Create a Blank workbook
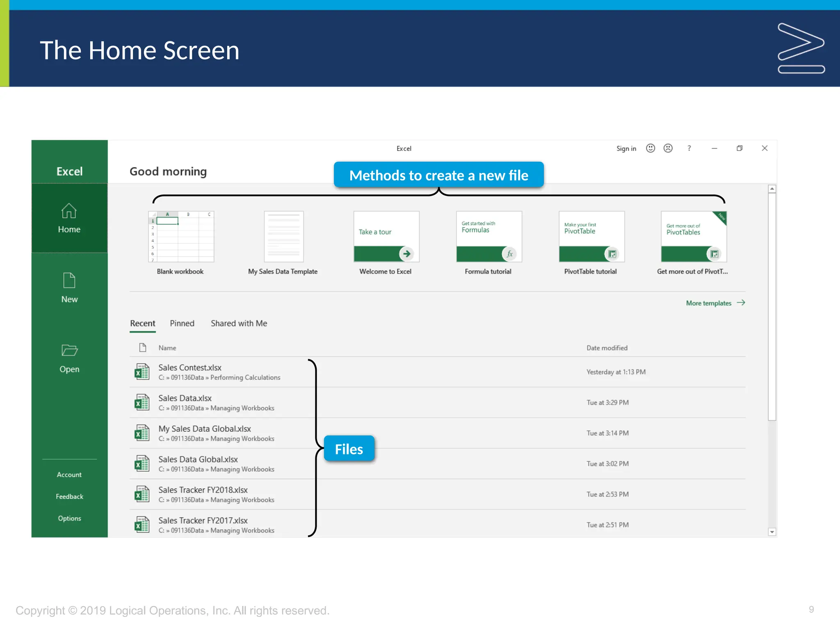Image resolution: width=840 pixels, height=630 pixels. tap(181, 243)
